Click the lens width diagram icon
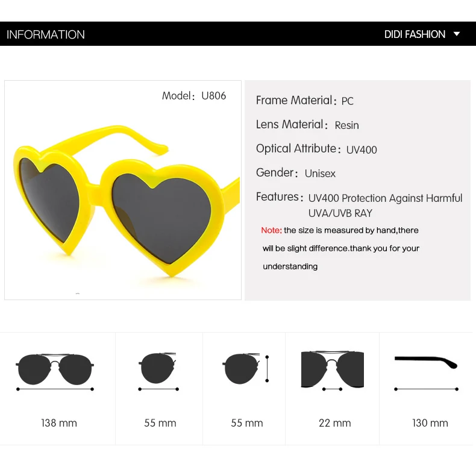The width and height of the screenshot is (476, 461). [158, 372]
